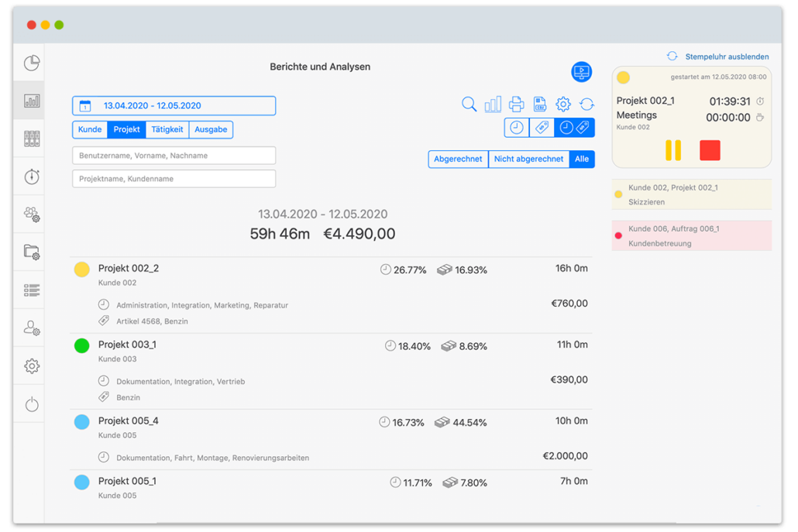
Task: Show bar chart view of report
Action: pyautogui.click(x=493, y=105)
